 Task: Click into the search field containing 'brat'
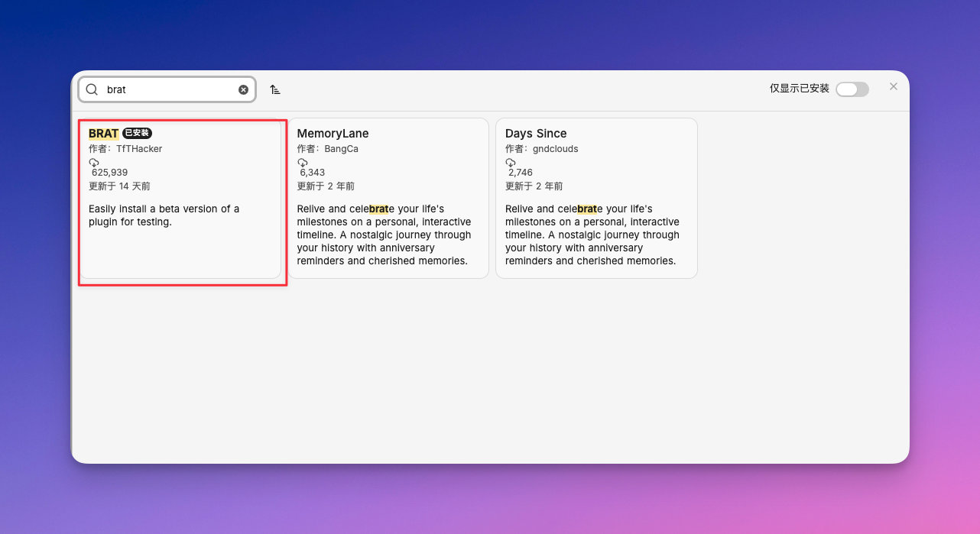click(x=168, y=89)
